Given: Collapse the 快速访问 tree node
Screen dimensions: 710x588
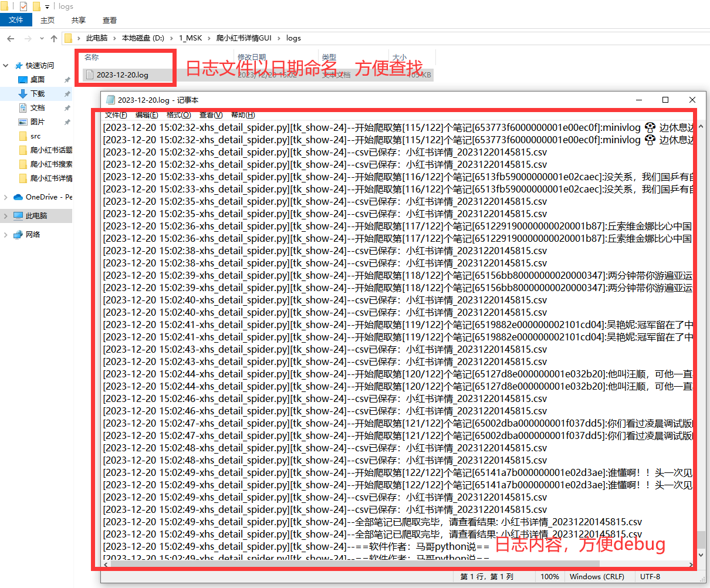Looking at the screenshot, I should [6, 66].
